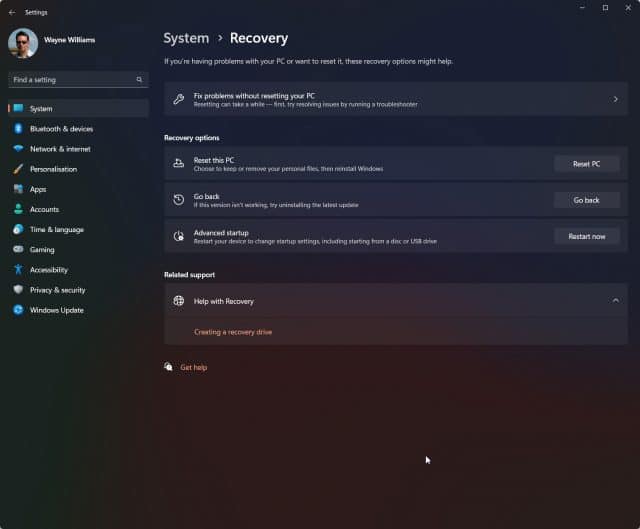Click the Recovery page heading

tap(259, 38)
